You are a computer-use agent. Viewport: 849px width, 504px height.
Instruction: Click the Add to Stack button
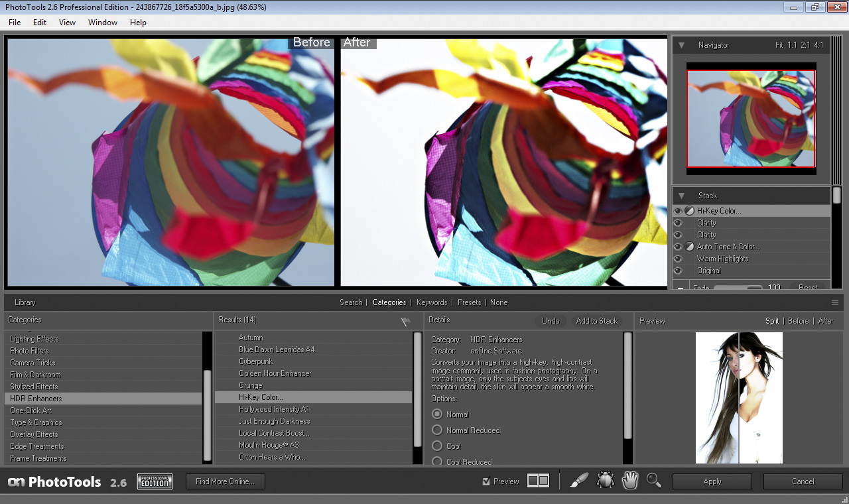click(x=596, y=321)
